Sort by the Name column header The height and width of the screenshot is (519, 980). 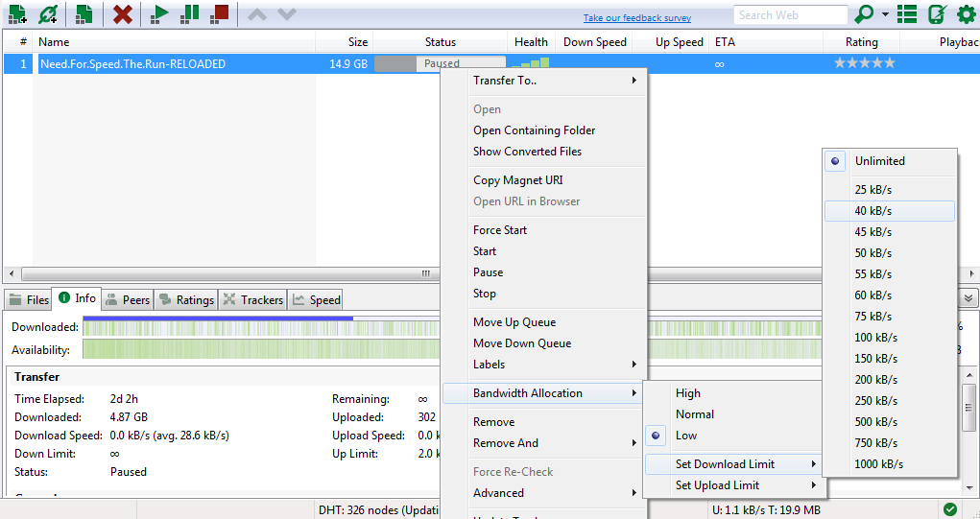175,42
